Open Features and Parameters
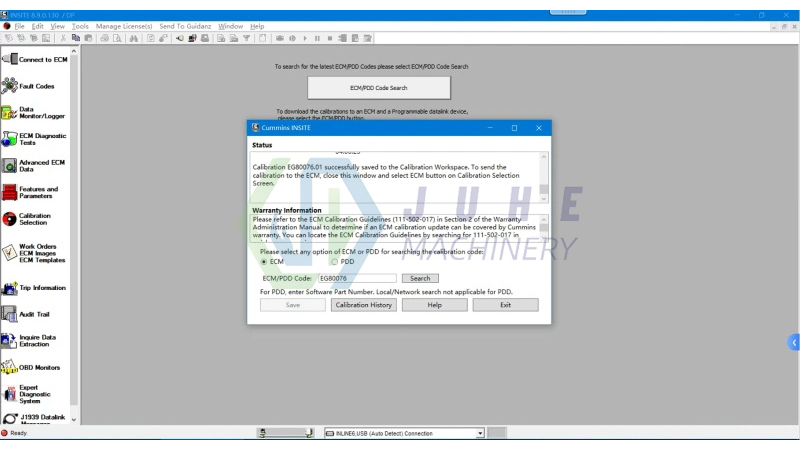Image resolution: width=800 pixels, height=450 pixels. (x=30, y=192)
